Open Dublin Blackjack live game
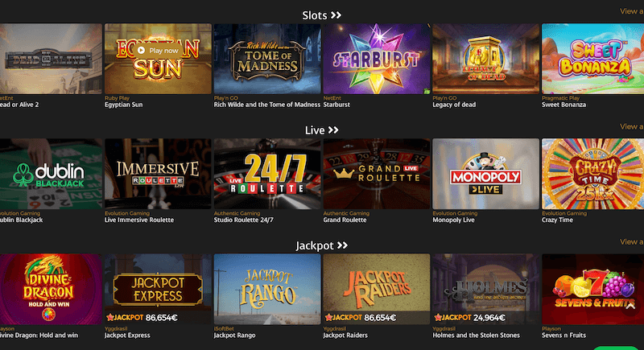This screenshot has height=350, width=644. [x=51, y=174]
